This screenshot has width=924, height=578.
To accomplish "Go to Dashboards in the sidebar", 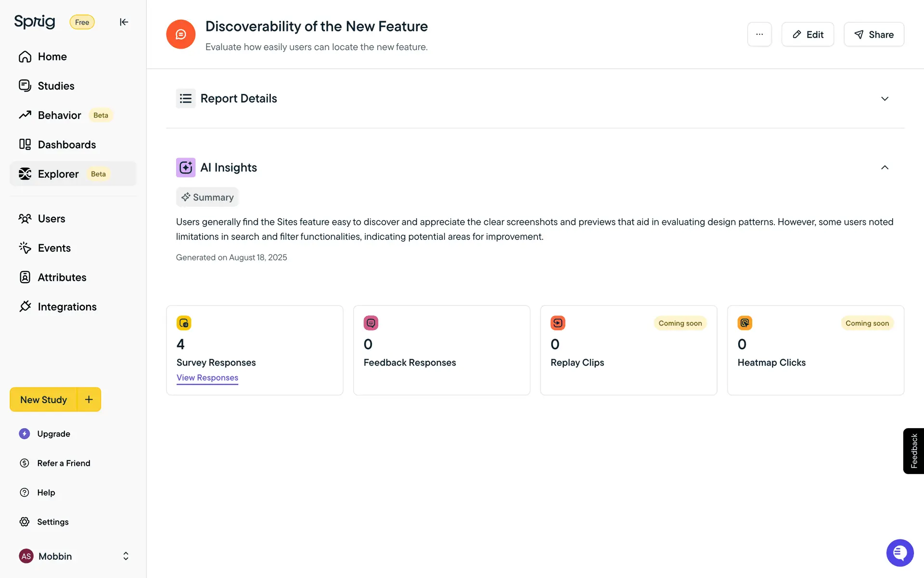I will click(66, 144).
